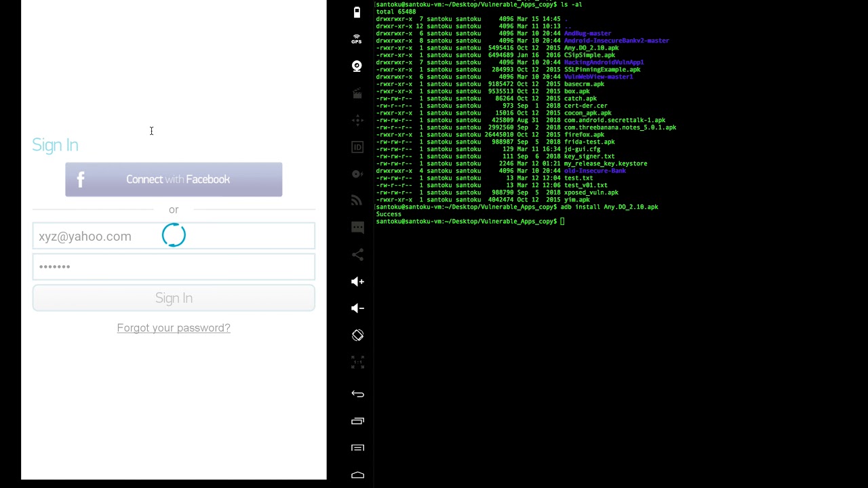The height and width of the screenshot is (488, 868).
Task: Click test.txt file name in terminal
Action: pyautogui.click(x=578, y=178)
